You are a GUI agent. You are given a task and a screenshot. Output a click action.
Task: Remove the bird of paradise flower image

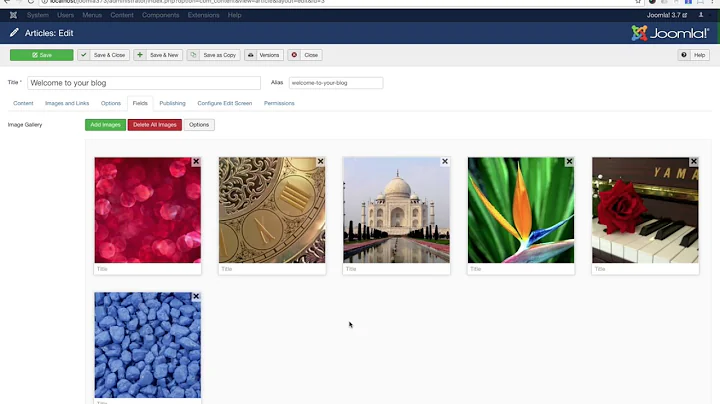tap(569, 162)
